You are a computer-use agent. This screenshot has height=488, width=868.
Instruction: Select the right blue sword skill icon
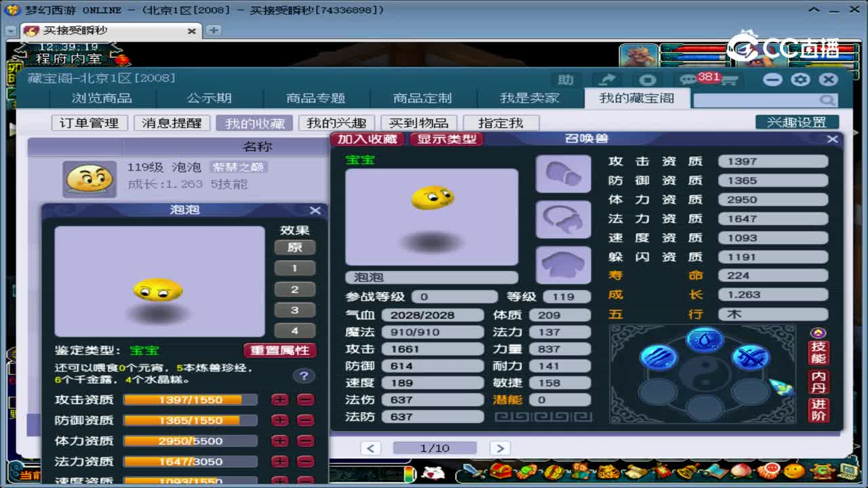click(x=751, y=358)
